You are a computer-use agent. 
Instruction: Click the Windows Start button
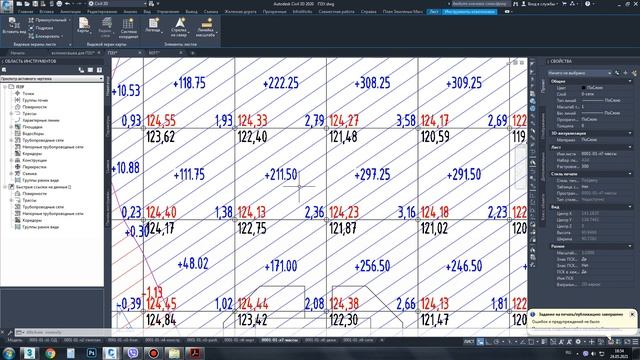[x=9, y=353]
